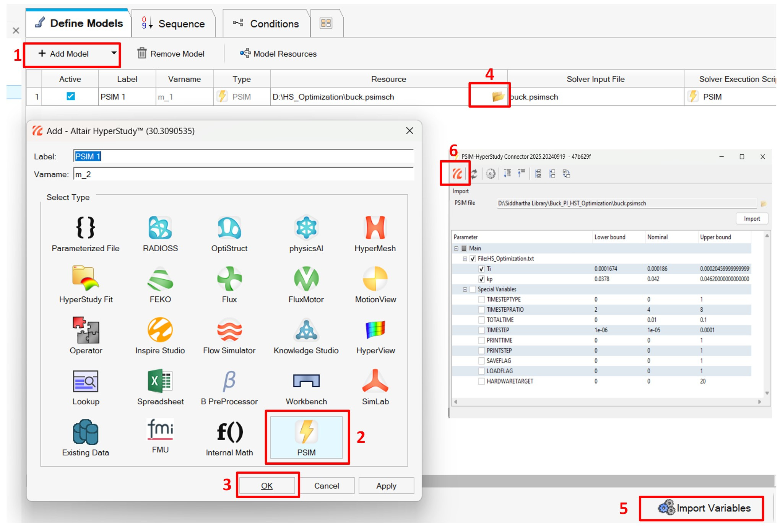Screen dimensions: 780x532
Task: Pick Inspire Studio as model type
Action: pos(160,335)
